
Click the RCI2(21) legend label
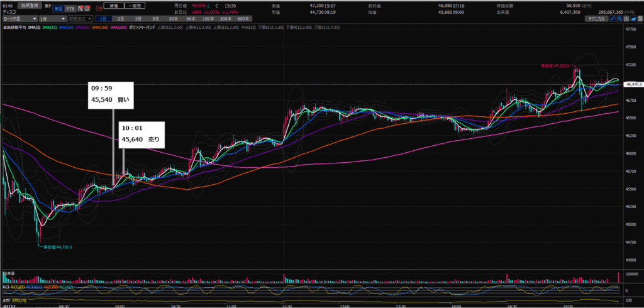(33, 287)
